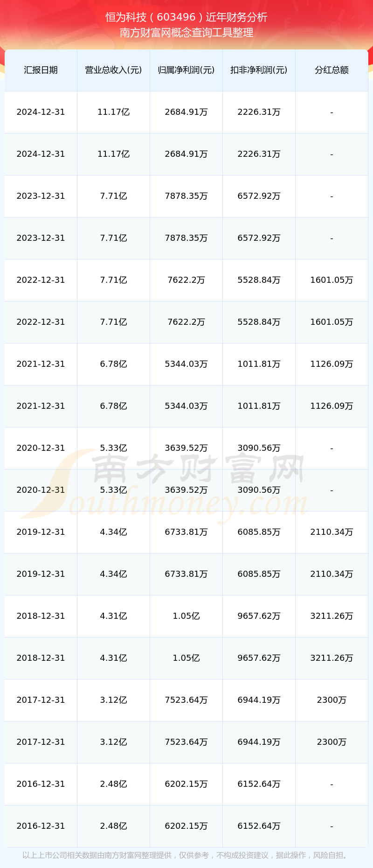Click the 南方财富网概念查询工具整理 subtitle

pyautogui.click(x=186, y=33)
